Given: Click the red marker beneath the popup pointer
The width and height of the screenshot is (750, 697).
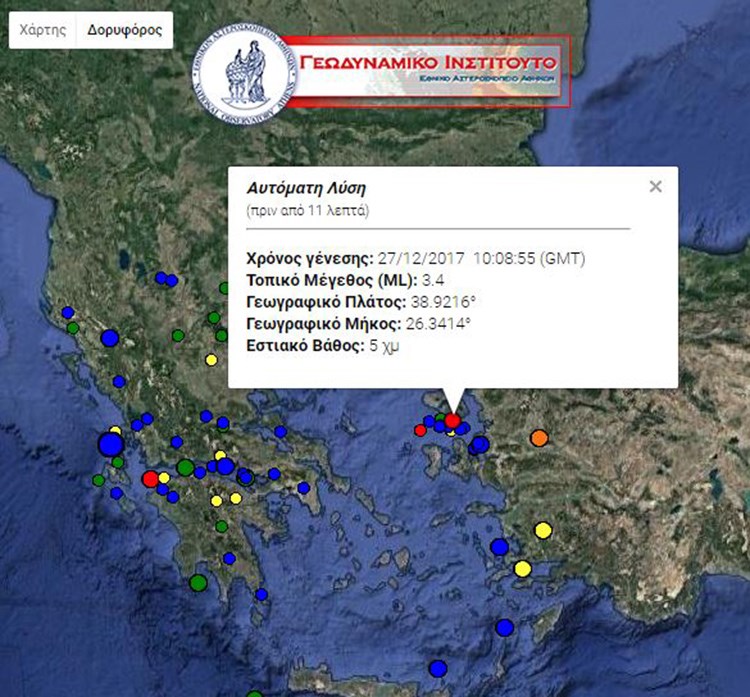Looking at the screenshot, I should point(452,421).
